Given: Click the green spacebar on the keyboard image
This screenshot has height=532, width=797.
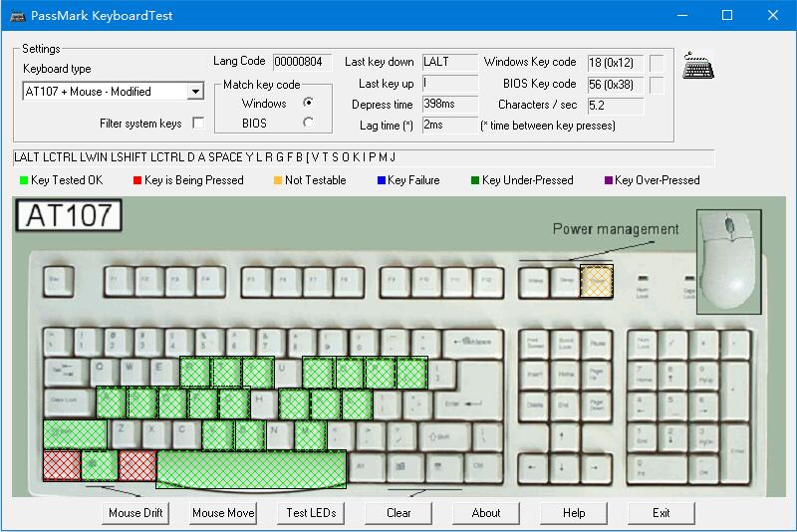Looking at the screenshot, I should [x=251, y=469].
